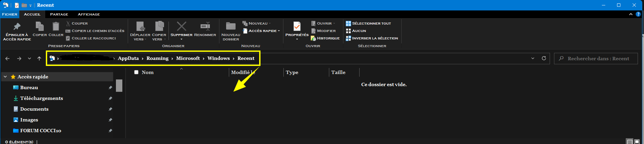
Task: Sort by the Nom column header
Action: tap(148, 72)
